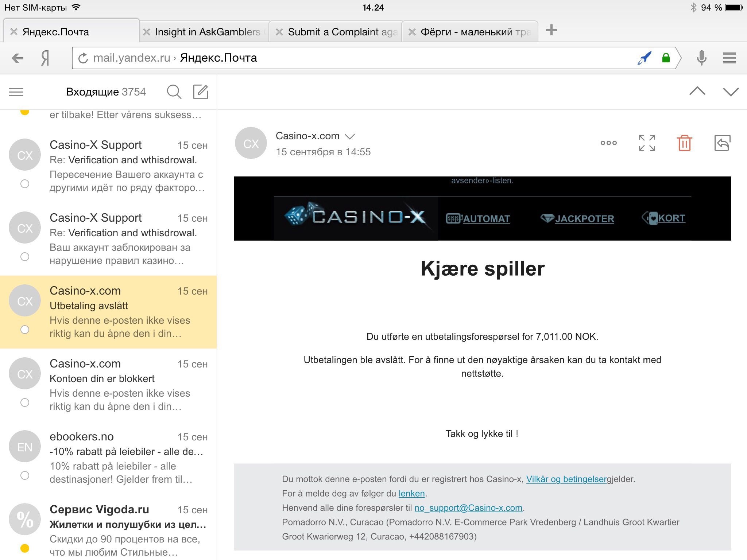Reload the page with the refresh icon
The height and width of the screenshot is (560, 747).
[83, 58]
